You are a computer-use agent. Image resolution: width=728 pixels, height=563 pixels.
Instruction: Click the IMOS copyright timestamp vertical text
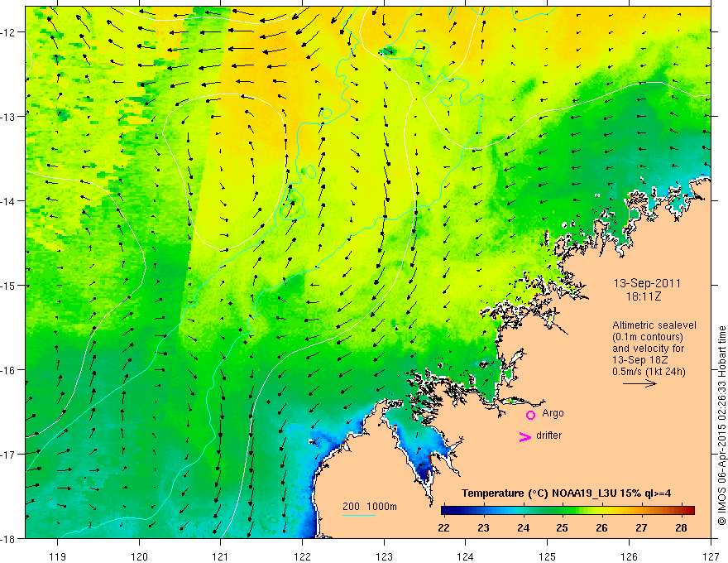721,425
